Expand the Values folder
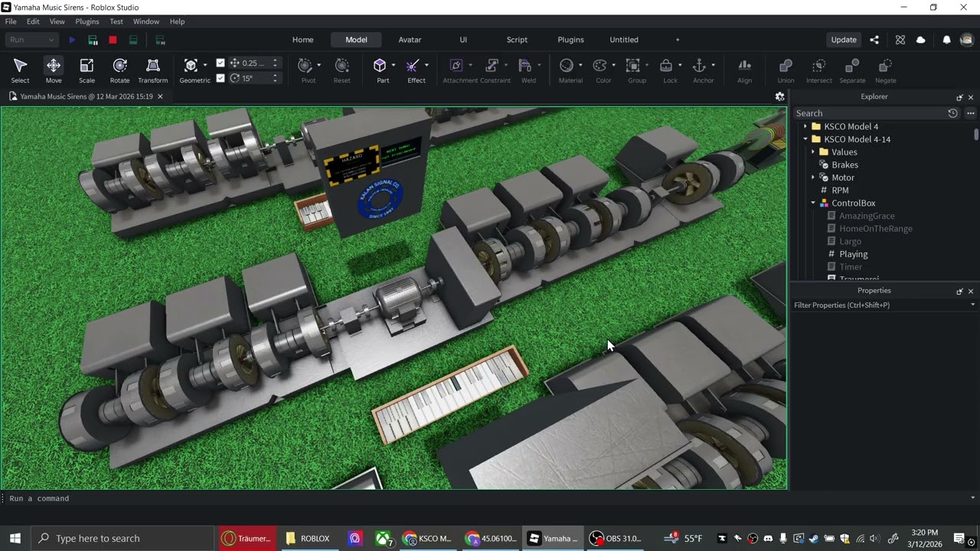Screen dimensions: 980x551 point(813,152)
